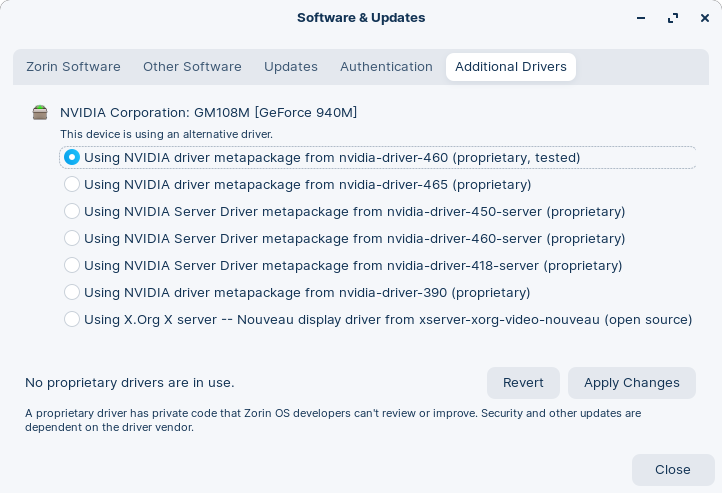This screenshot has height=493, width=722.
Task: Go to the Updates tab
Action: 291,67
